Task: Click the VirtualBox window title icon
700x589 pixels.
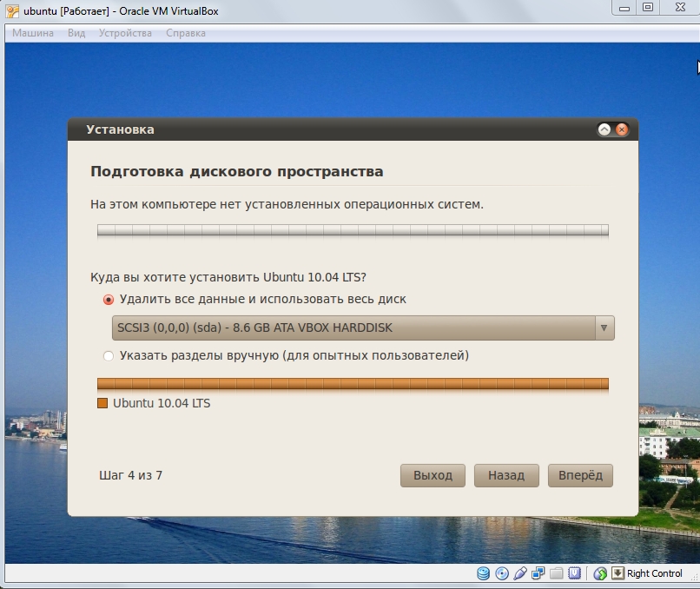Action: point(12,11)
